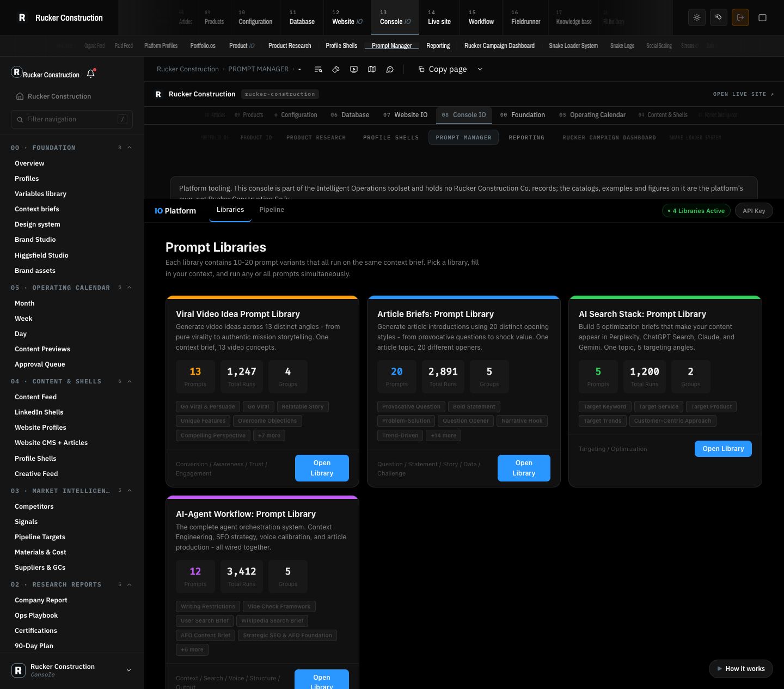Click the Filter navigation search field

pyautogui.click(x=72, y=119)
